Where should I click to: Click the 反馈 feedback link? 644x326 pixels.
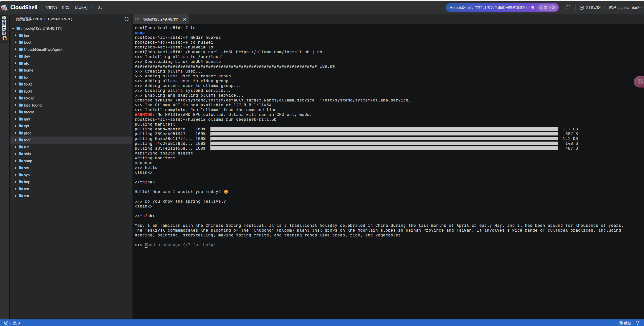[x=626, y=323]
